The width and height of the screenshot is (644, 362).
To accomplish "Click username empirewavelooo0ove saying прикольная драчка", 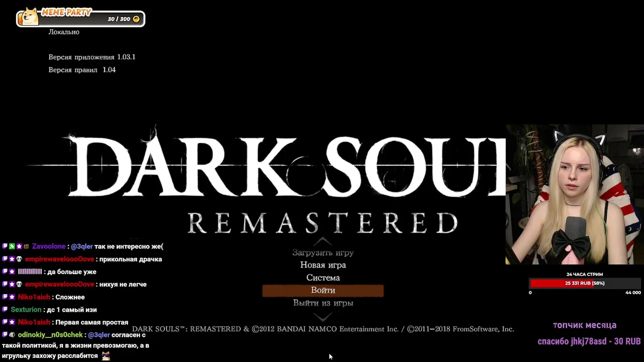I will [59, 259].
